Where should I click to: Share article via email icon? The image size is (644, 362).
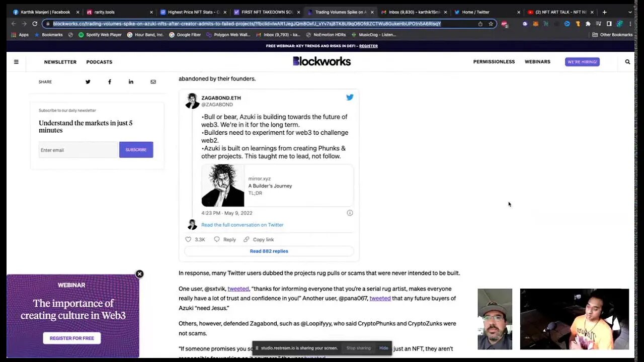pyautogui.click(x=153, y=81)
